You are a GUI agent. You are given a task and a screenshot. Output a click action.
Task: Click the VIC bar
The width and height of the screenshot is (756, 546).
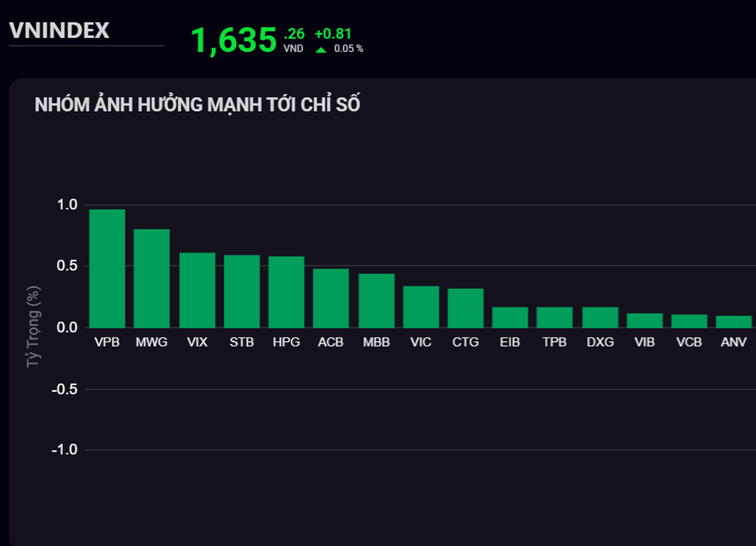(421, 307)
